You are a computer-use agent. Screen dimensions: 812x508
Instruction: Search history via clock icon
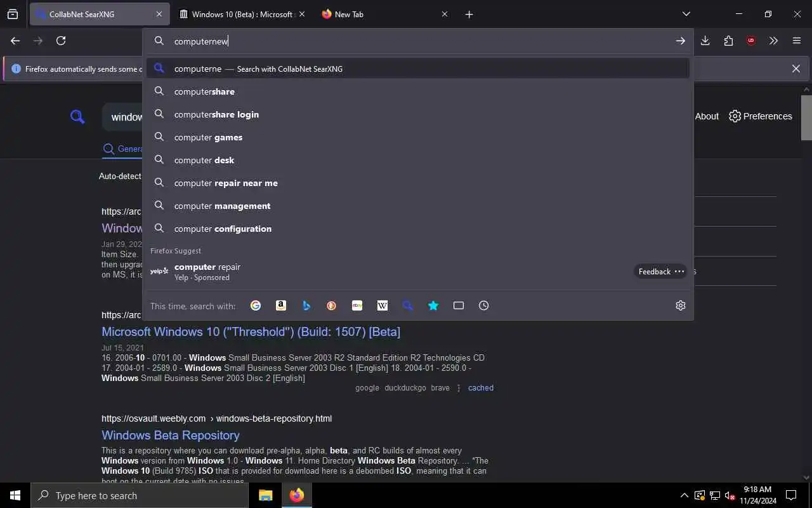point(484,305)
